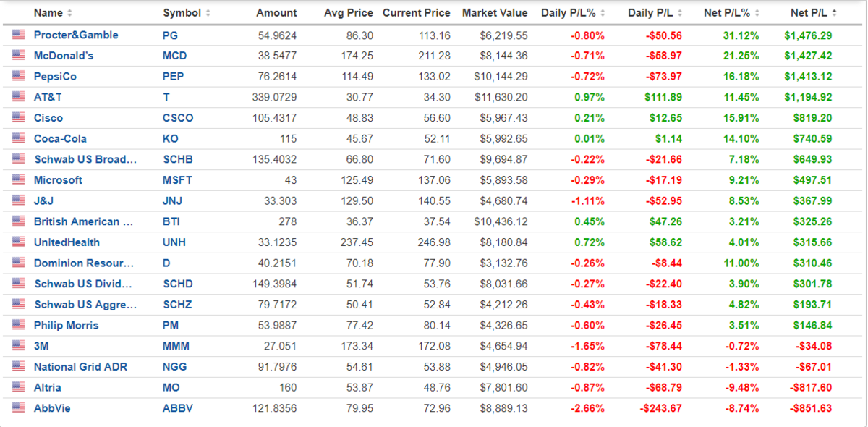
Task: Click the flag icon beside National Grid ADR
Action: coord(18,367)
